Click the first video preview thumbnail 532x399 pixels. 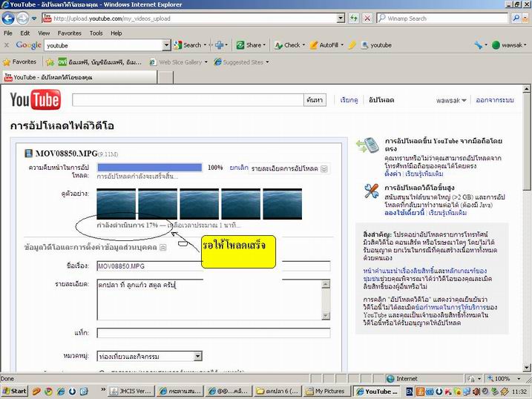pyautogui.click(x=116, y=204)
